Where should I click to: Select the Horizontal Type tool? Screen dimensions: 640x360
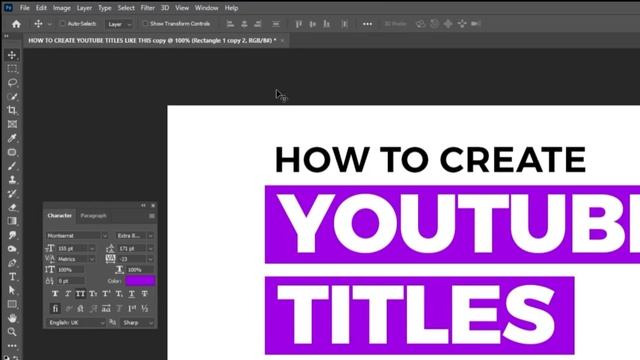(12, 276)
